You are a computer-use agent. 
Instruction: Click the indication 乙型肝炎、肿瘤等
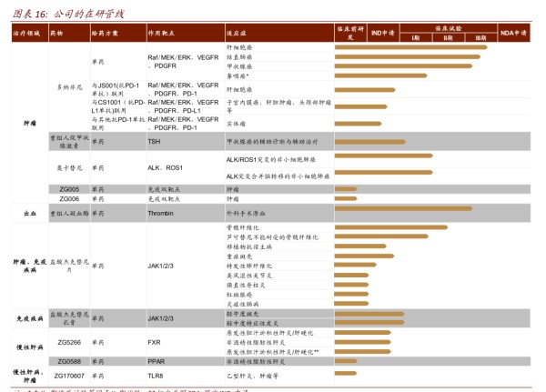(x=252, y=376)
